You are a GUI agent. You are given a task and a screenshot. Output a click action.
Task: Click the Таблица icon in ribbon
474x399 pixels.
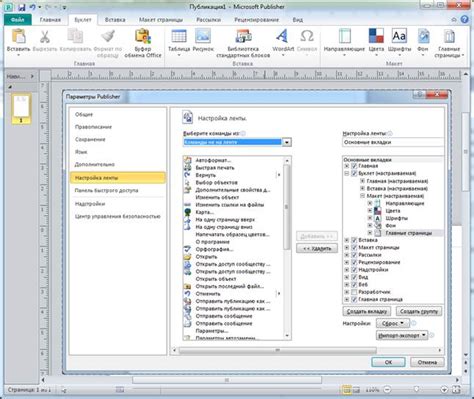point(179,37)
